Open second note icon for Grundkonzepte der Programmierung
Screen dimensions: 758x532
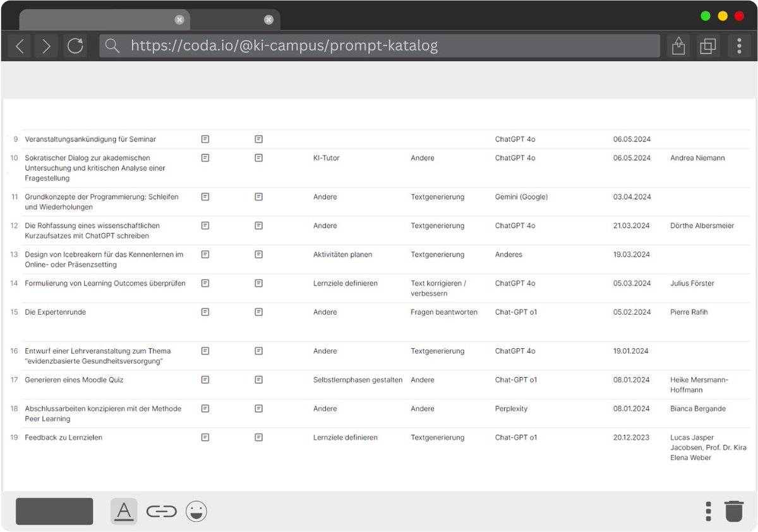tap(258, 197)
